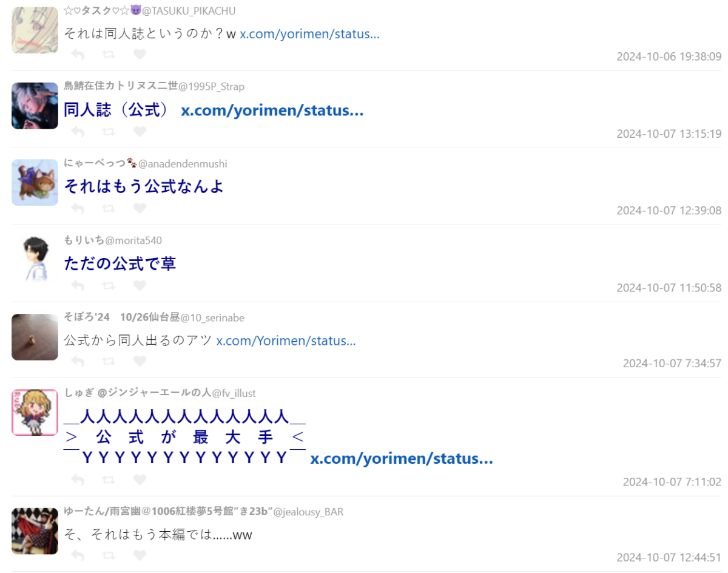The height and width of the screenshot is (573, 728).
Task: Open timestamp 2024-10-07 12:39:08
Action: pyautogui.click(x=669, y=211)
